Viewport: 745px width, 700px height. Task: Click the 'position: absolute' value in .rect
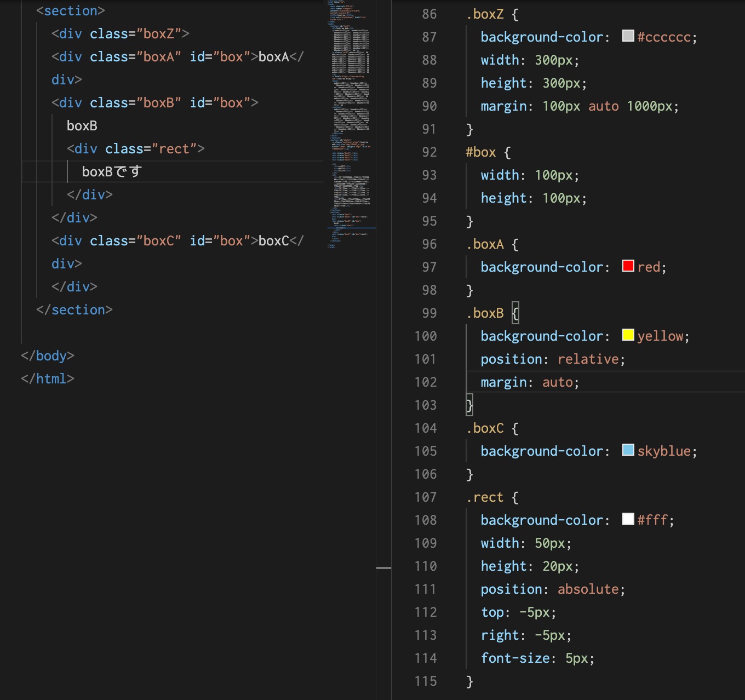[x=588, y=589]
